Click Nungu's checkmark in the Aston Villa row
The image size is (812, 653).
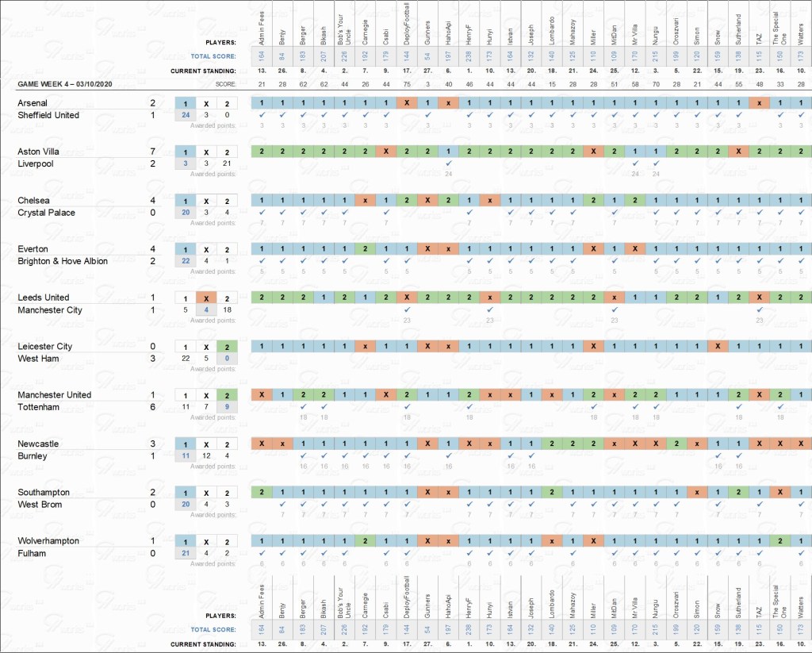point(656,163)
